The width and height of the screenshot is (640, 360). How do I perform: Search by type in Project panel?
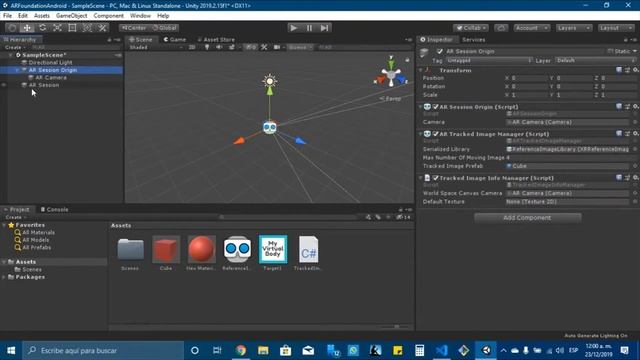coord(368,217)
